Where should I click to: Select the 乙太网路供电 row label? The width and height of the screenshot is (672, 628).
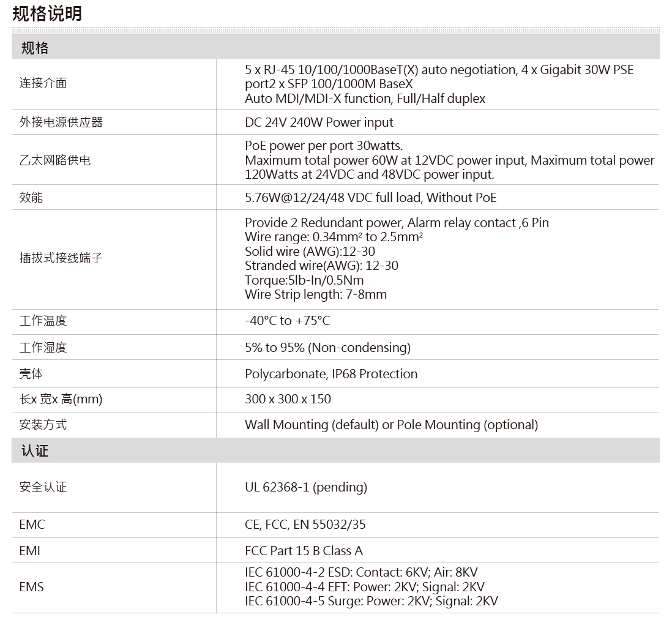(55, 160)
